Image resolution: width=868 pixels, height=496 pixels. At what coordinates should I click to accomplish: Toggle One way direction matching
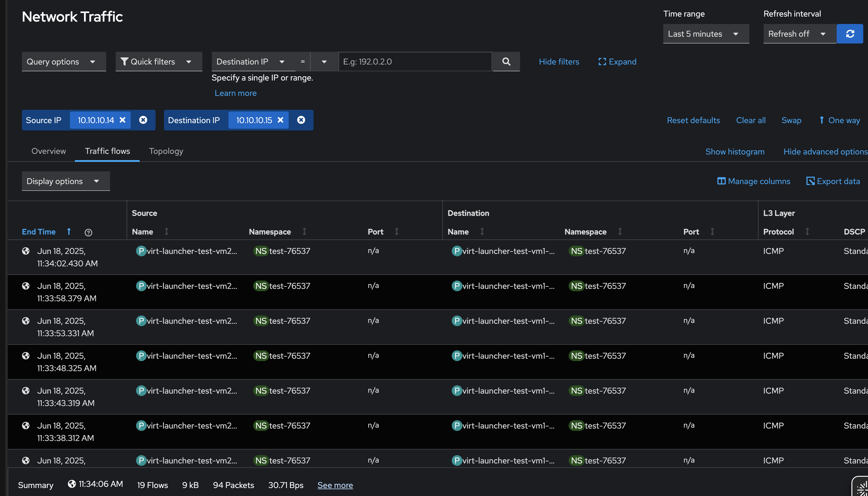(839, 120)
